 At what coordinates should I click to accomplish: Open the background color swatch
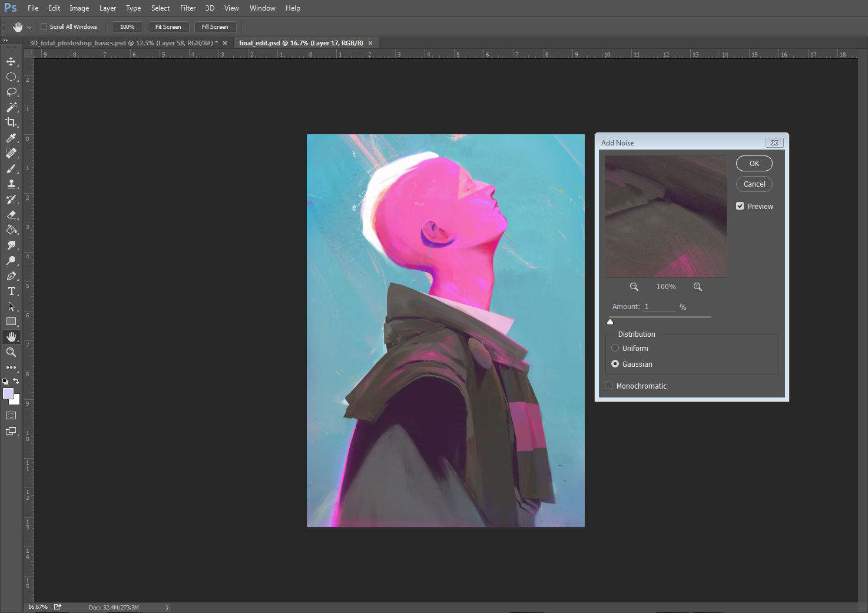(16, 401)
